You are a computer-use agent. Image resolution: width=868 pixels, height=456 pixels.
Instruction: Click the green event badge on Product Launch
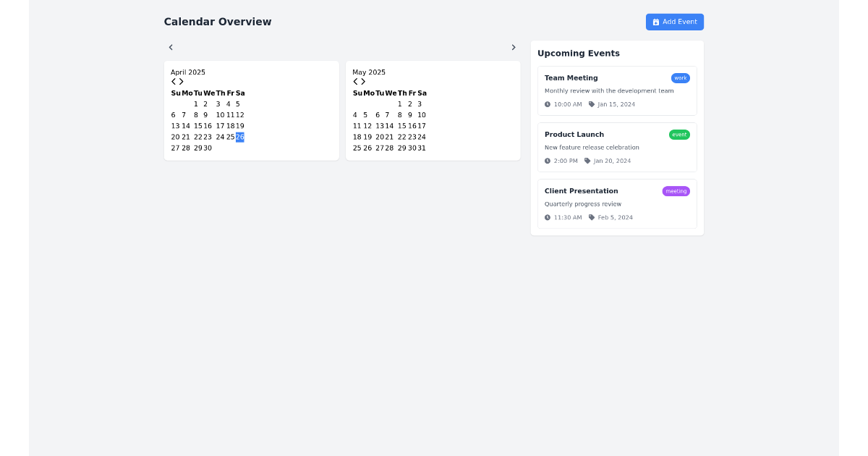point(679,134)
